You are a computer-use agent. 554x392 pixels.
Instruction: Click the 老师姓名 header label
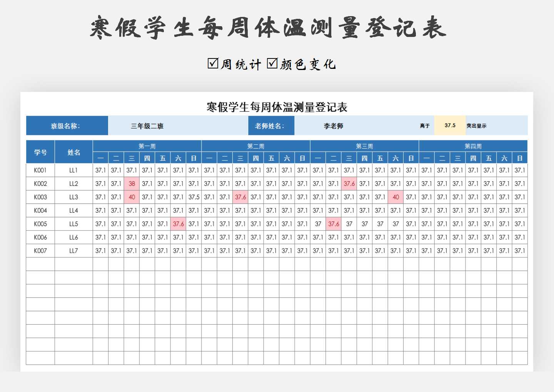pyautogui.click(x=271, y=125)
